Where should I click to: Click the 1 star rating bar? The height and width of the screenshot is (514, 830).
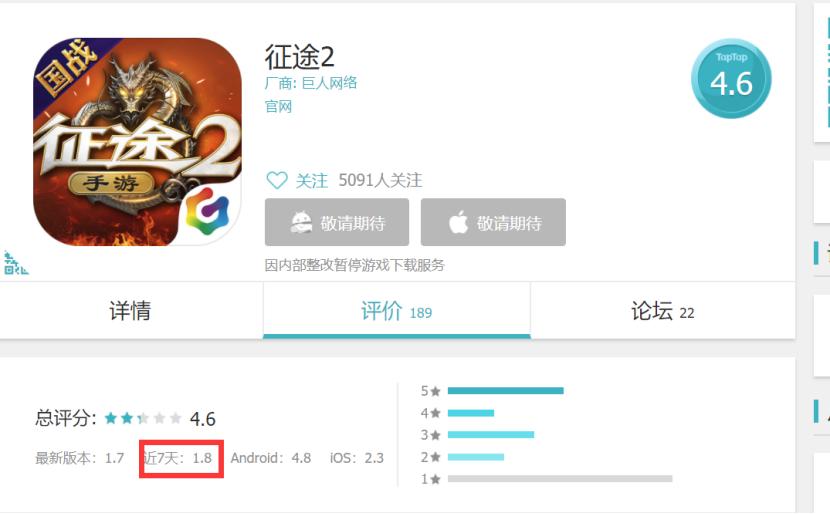[560, 479]
